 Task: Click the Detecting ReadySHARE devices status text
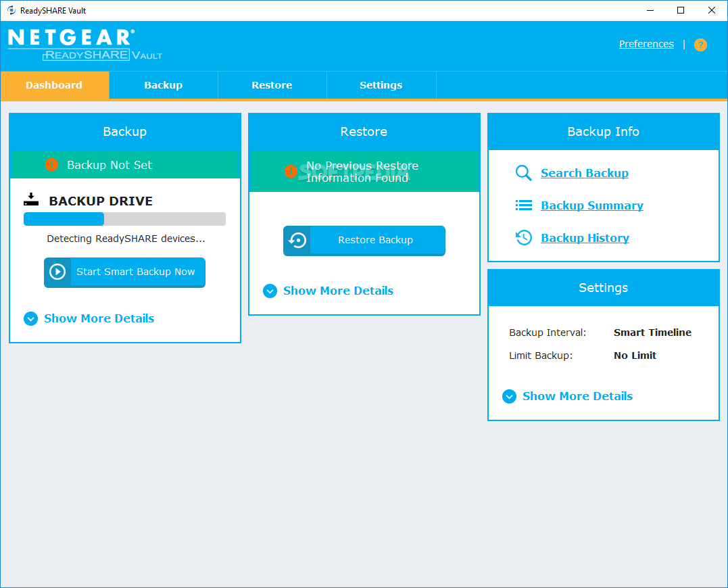point(126,239)
